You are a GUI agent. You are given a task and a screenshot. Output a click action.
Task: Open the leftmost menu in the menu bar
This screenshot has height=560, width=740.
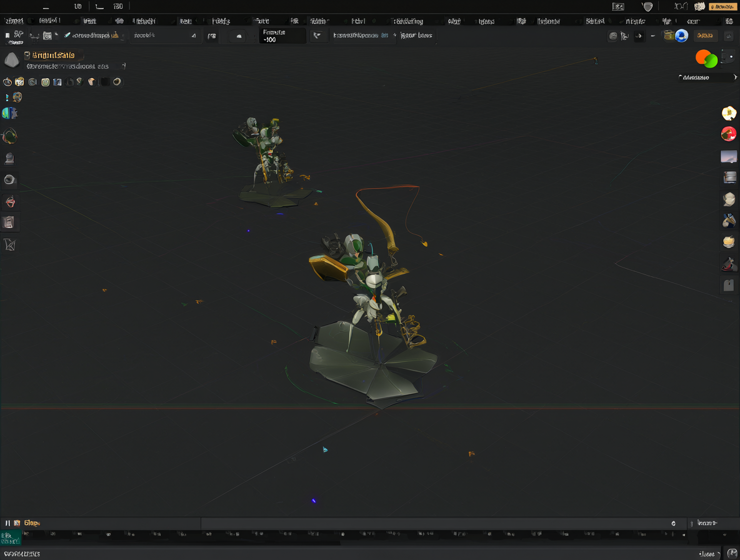click(x=14, y=21)
